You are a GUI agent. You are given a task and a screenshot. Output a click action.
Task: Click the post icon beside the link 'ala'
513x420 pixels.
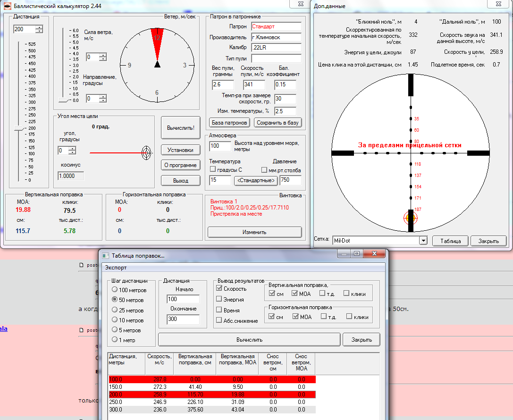pyautogui.click(x=82, y=330)
